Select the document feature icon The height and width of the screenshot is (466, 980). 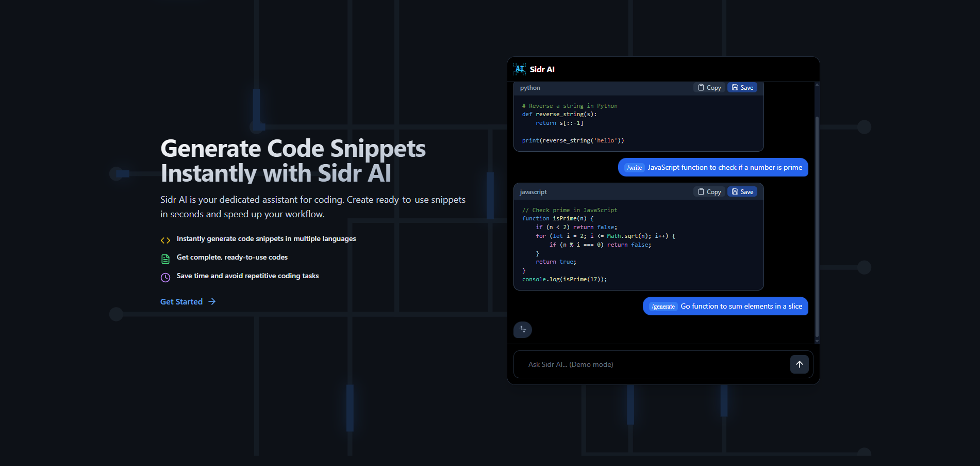point(165,259)
